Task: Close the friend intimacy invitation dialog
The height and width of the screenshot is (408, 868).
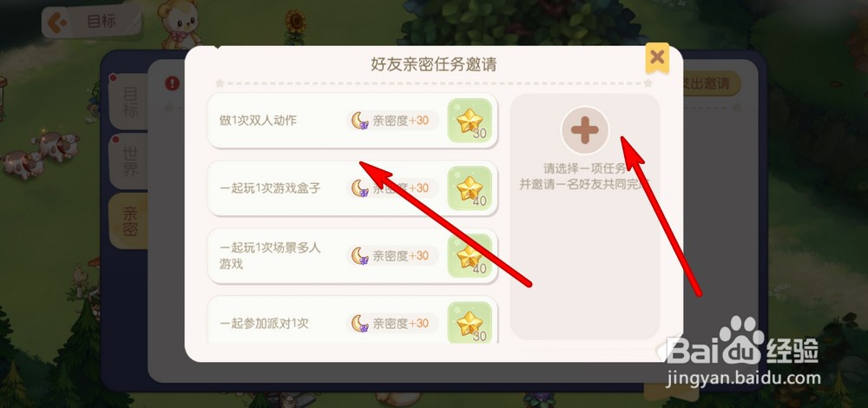Action: click(657, 57)
